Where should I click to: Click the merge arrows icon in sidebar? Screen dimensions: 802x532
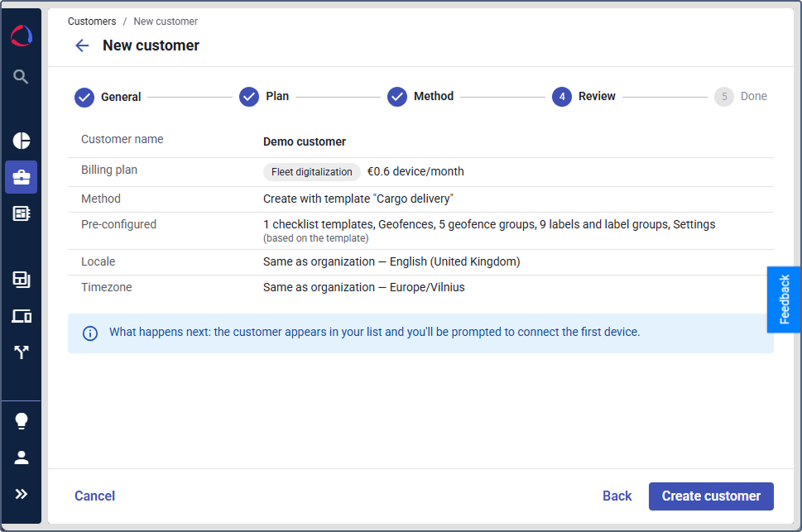coord(22,352)
